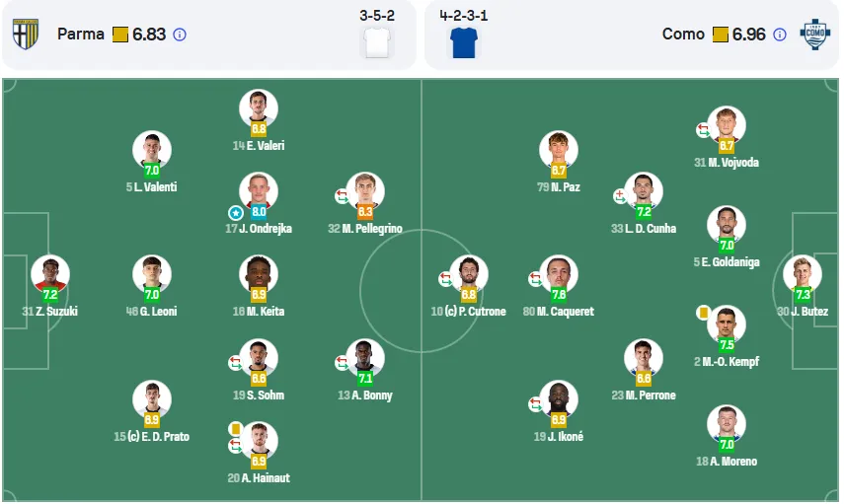This screenshot has width=844, height=504.
Task: Select A. Bonny player photo
Action: point(365,358)
